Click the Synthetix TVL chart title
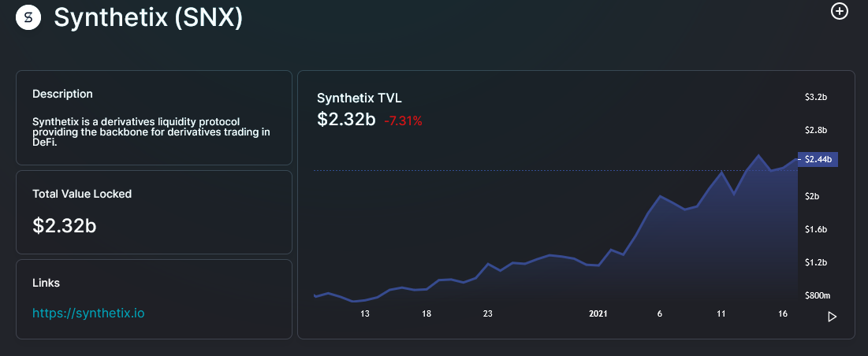This screenshot has width=868, height=356. point(359,98)
